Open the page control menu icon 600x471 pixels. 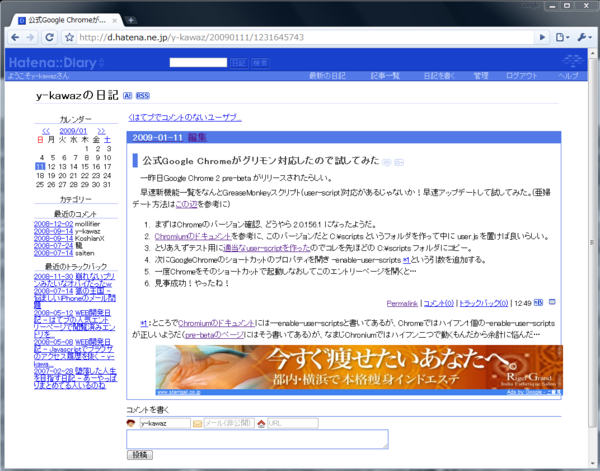pos(562,37)
